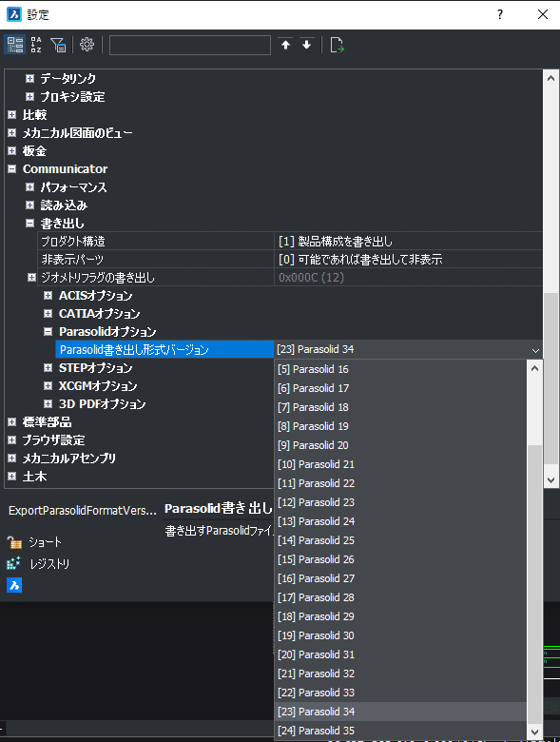Screen dimensions: 560x742
Task: Choose [9] Parasolid 20 option
Action: coord(400,445)
